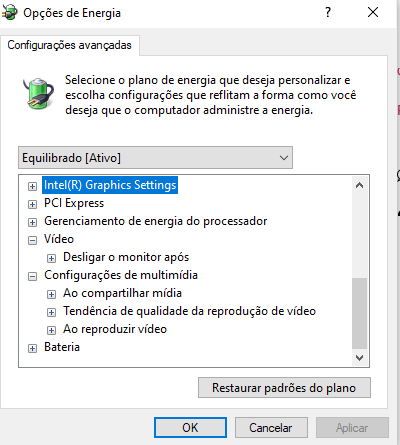400x445 pixels.
Task: Expand Intel(R) Graphics Settings node
Action: [x=32, y=186]
